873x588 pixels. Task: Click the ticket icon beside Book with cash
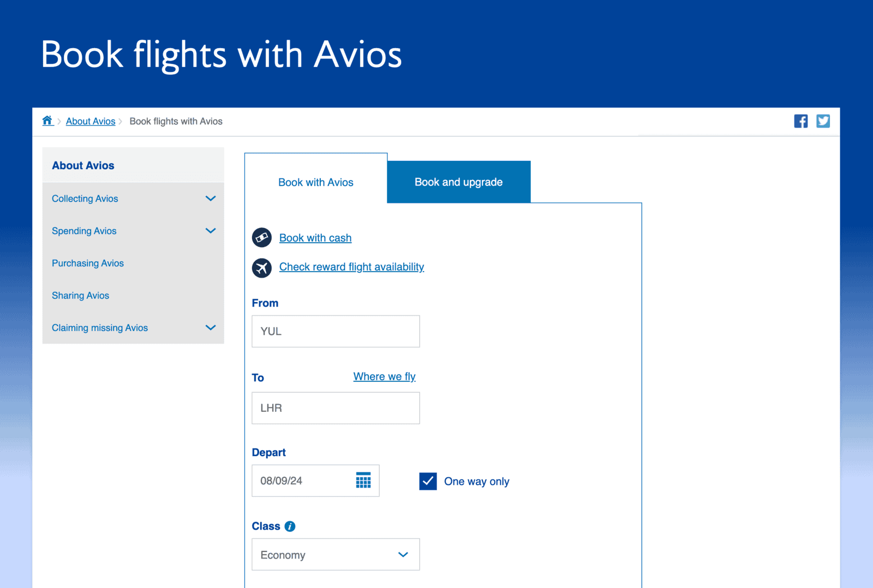262,237
